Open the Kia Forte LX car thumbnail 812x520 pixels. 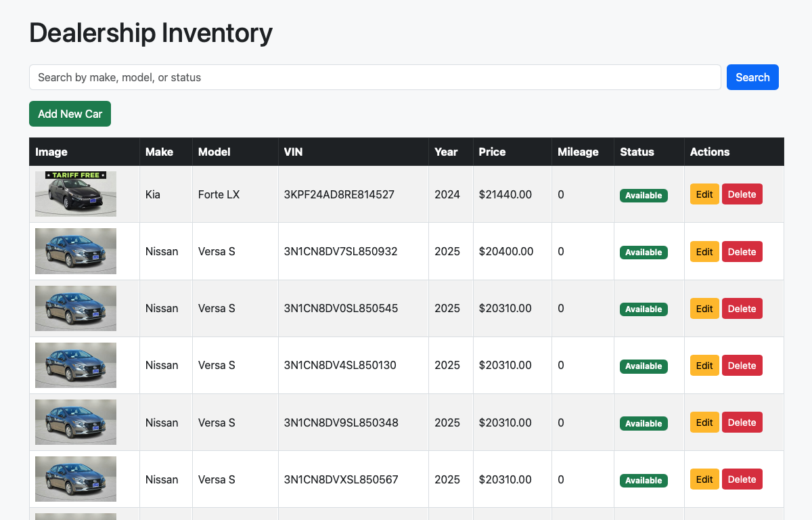(76, 194)
